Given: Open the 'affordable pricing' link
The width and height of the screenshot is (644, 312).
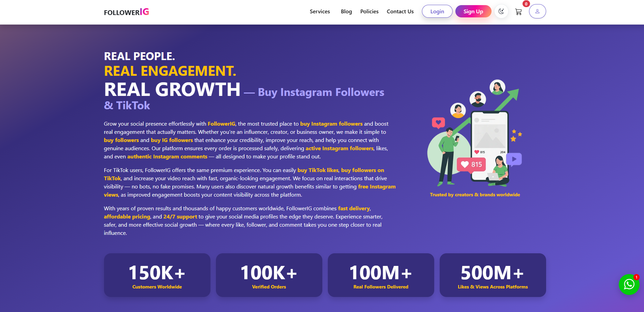Looking at the screenshot, I should [127, 216].
